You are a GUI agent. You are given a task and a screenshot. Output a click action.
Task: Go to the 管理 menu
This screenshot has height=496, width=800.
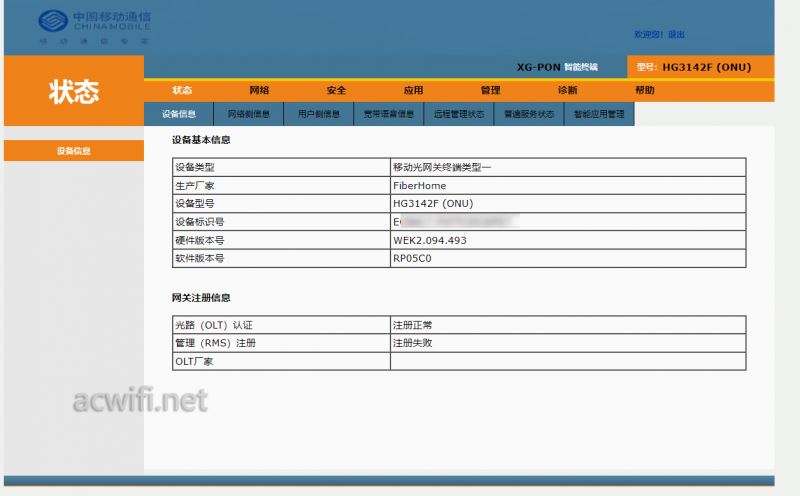pyautogui.click(x=490, y=90)
